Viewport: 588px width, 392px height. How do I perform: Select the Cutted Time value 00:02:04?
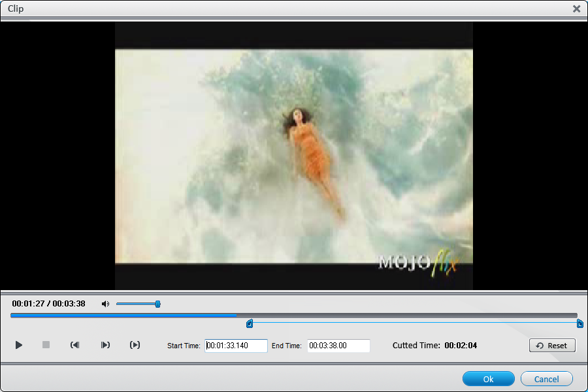click(x=461, y=346)
